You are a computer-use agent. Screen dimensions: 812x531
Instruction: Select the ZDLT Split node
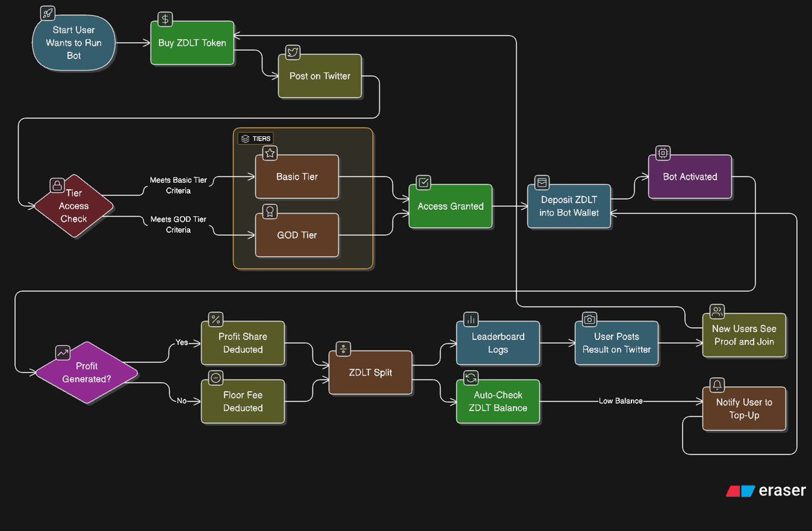370,373
